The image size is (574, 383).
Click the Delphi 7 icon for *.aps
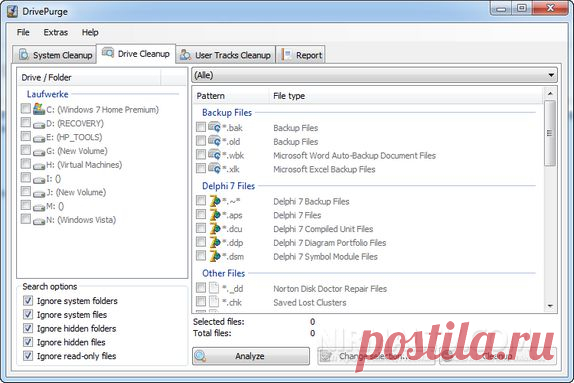[215, 215]
